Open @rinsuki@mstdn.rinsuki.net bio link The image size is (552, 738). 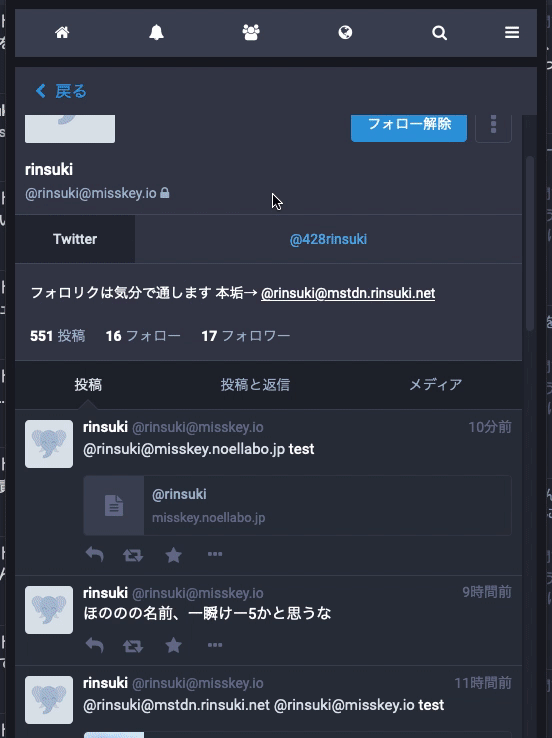tap(348, 293)
